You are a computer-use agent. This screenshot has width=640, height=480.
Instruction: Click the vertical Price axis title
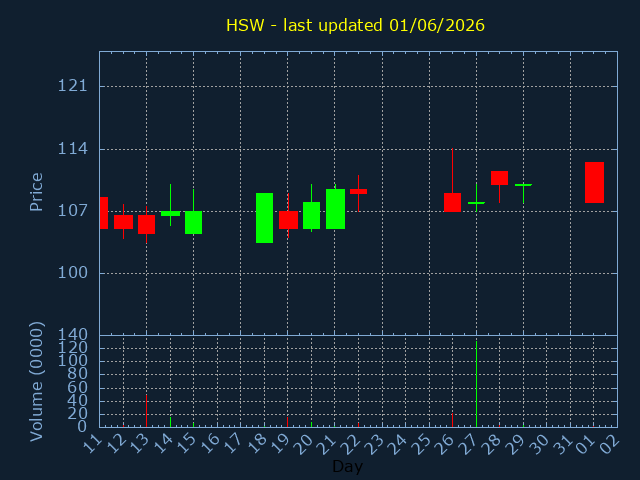pyautogui.click(x=36, y=192)
